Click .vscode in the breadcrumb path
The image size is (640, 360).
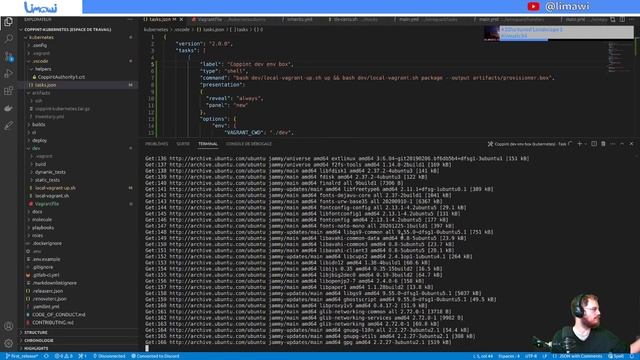tap(182, 29)
